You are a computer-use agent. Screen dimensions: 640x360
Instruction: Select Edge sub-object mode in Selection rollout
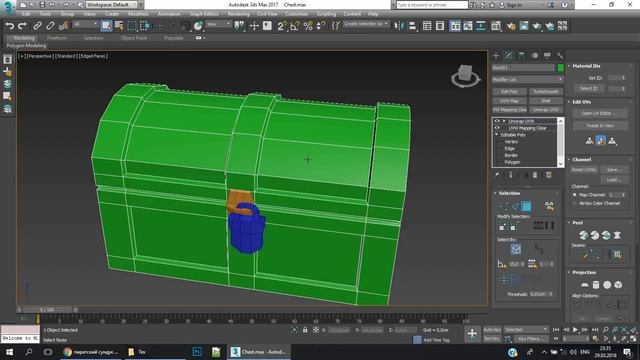click(516, 207)
